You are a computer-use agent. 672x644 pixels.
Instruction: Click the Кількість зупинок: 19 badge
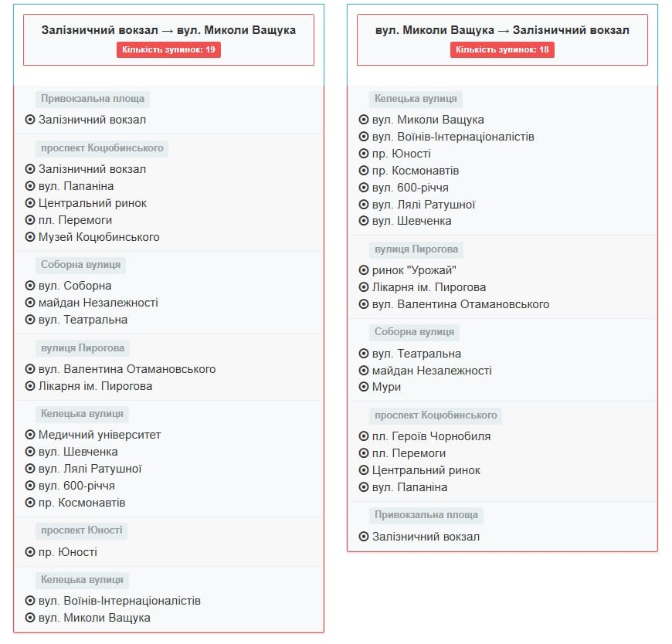point(168,49)
